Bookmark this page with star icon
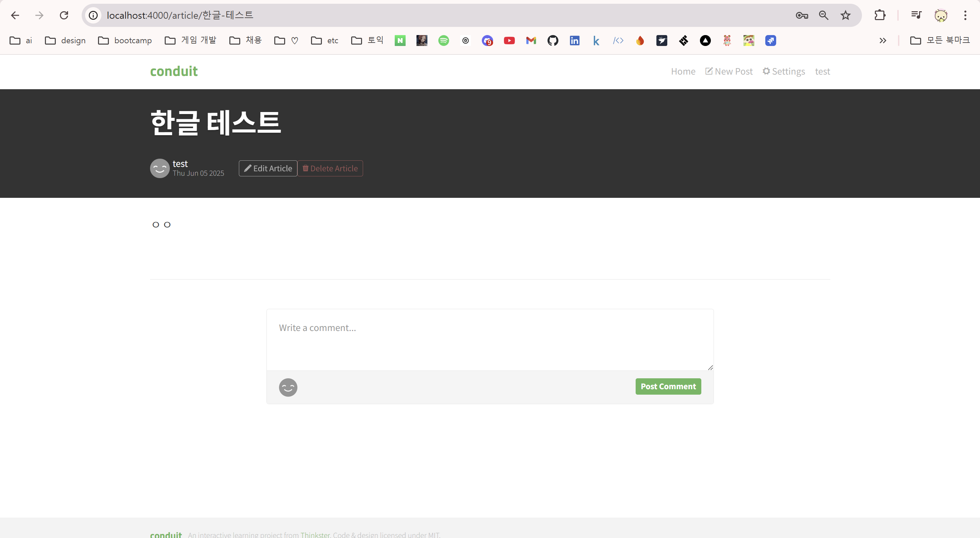Viewport: 980px width, 538px height. point(845,15)
